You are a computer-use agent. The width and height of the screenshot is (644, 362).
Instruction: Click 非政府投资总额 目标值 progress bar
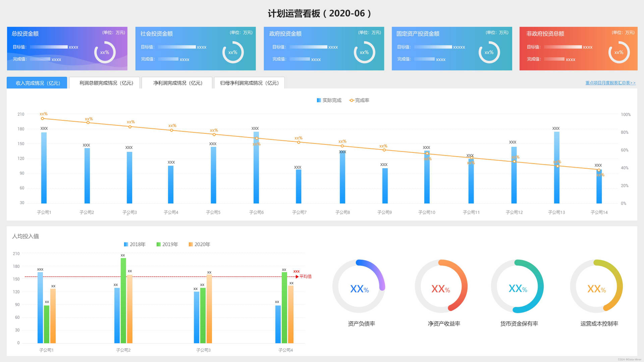click(x=563, y=47)
